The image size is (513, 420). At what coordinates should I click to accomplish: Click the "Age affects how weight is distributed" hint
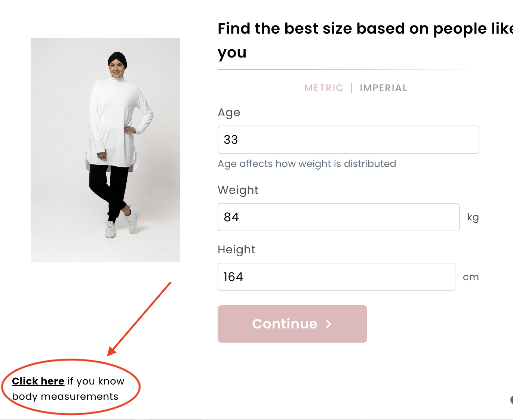307,164
